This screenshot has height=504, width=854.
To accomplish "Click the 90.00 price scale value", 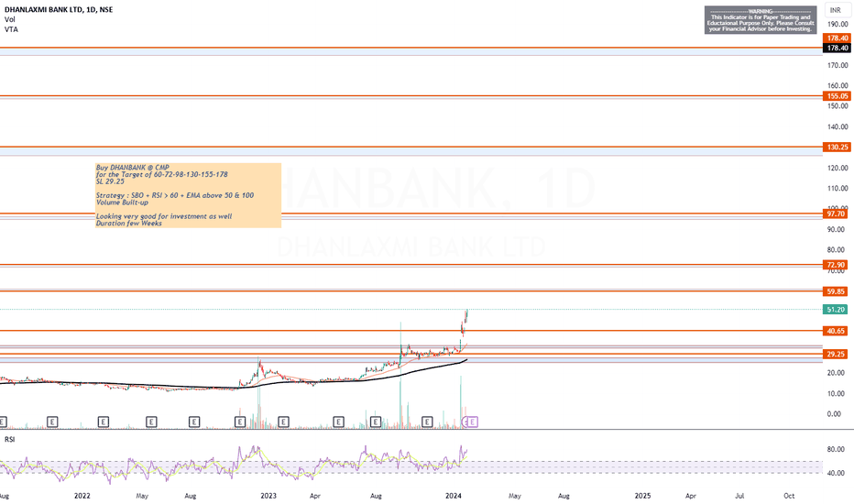I will 838,229.
